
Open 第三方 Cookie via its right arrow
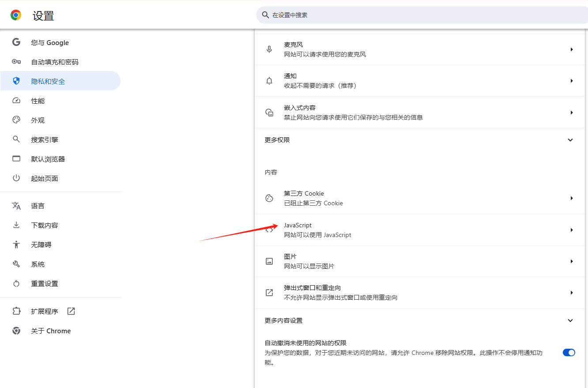coord(572,198)
